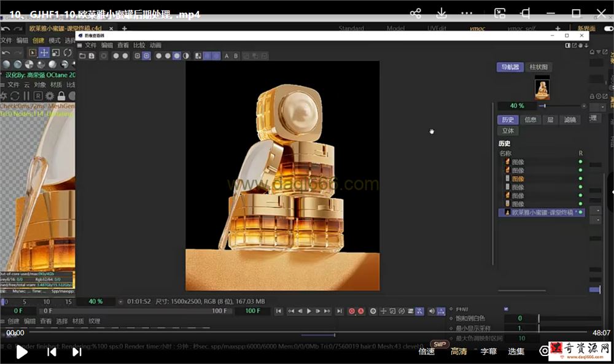Toggle the 抖动 checkbox

tap(506, 309)
